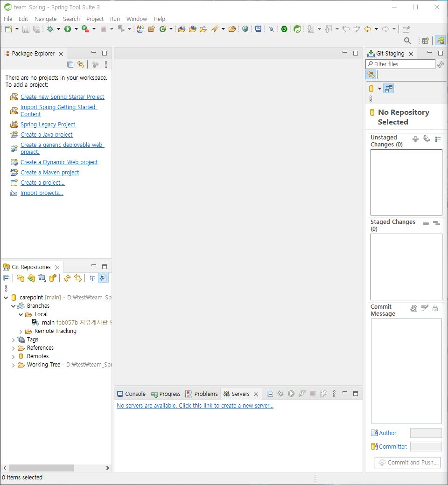
Task: Click the Open Perspective icon
Action: [426, 41]
